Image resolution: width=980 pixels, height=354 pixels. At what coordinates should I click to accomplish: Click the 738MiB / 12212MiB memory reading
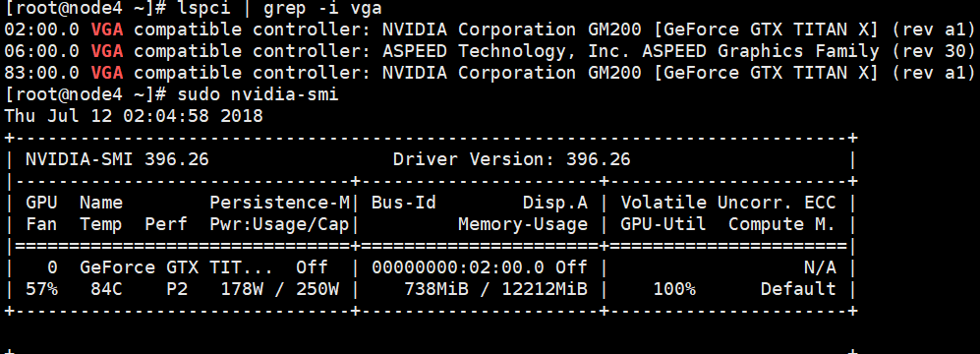(x=495, y=289)
